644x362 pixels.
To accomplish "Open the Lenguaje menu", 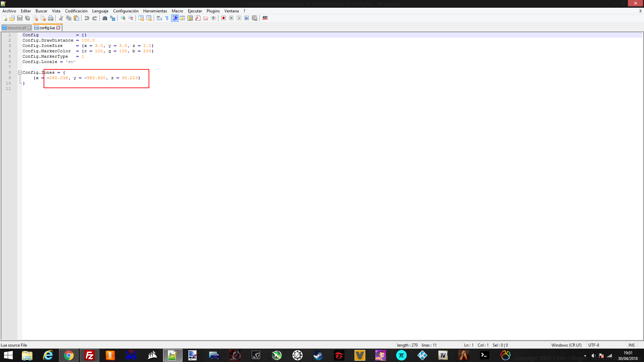I will pyautogui.click(x=100, y=11).
